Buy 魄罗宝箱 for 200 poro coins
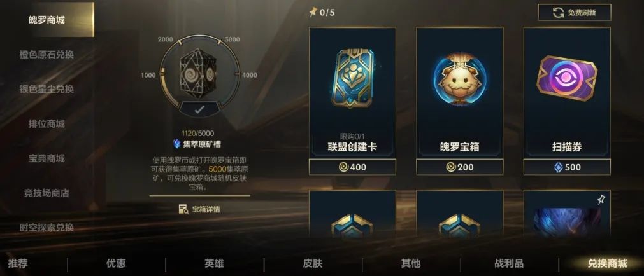 (x=459, y=167)
